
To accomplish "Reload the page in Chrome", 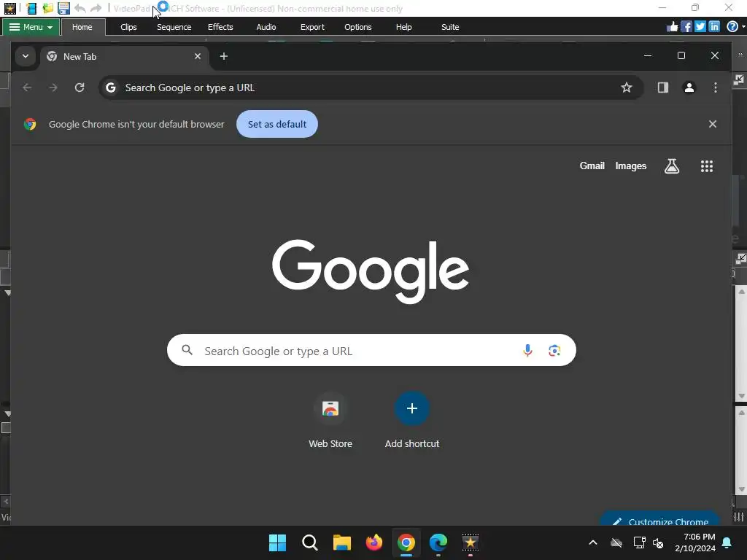I will (80, 87).
